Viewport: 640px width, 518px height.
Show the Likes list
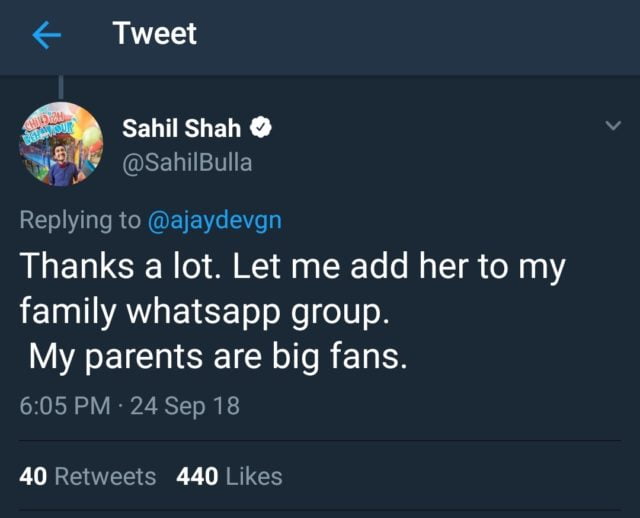click(254, 477)
